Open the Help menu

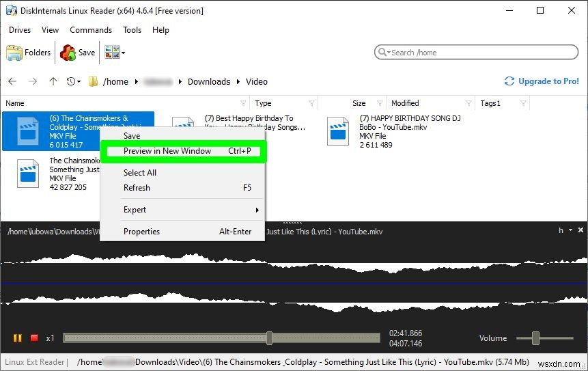pyautogui.click(x=160, y=30)
